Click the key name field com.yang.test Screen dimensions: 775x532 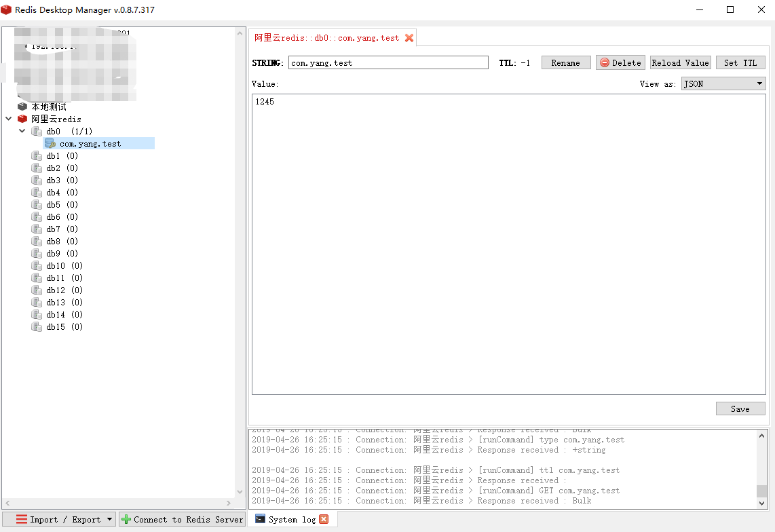point(388,63)
